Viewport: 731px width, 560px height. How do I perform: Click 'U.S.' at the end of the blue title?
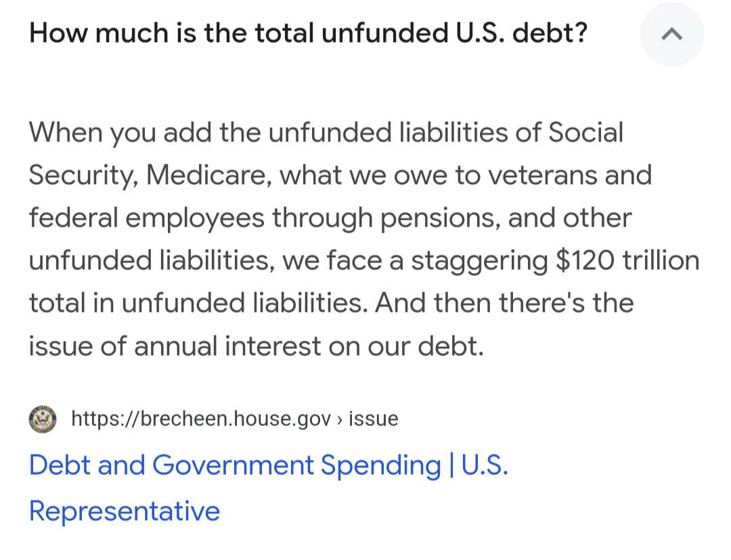pos(485,465)
